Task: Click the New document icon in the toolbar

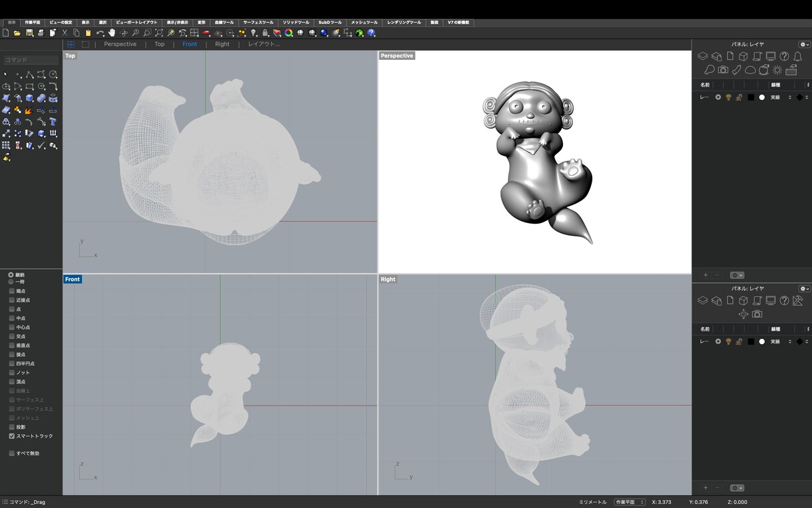Action: pos(5,33)
